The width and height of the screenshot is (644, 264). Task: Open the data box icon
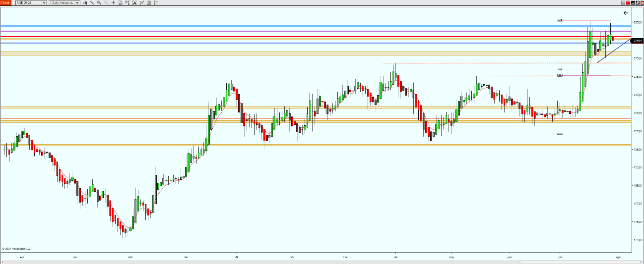coord(120,2)
